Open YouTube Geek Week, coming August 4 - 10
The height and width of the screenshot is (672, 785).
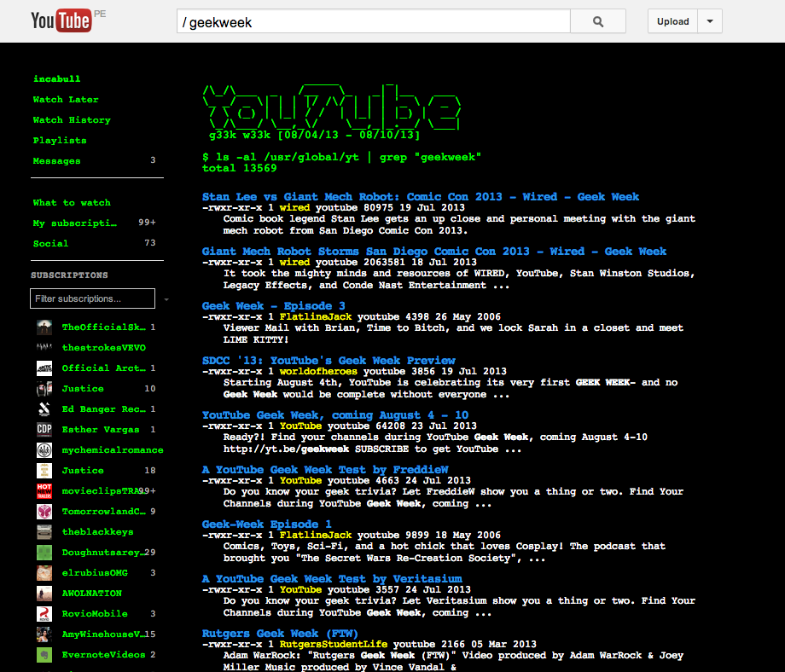335,414
